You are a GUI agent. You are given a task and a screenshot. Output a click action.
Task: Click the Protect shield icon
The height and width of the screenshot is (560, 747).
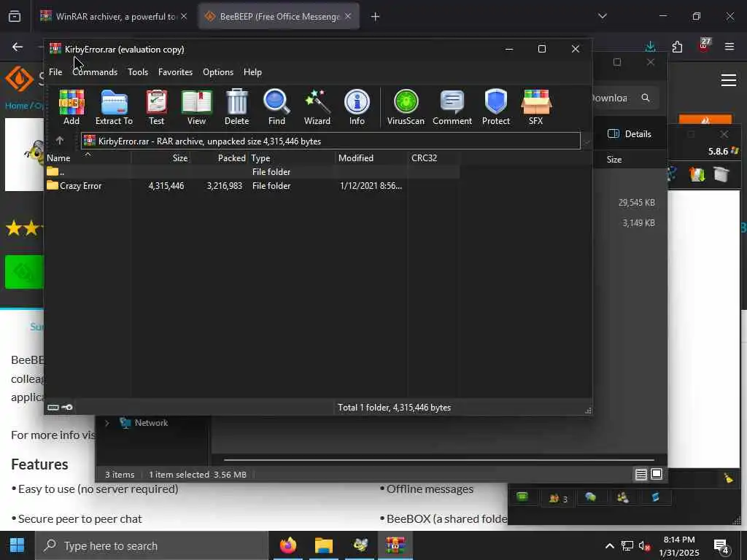coord(496,107)
